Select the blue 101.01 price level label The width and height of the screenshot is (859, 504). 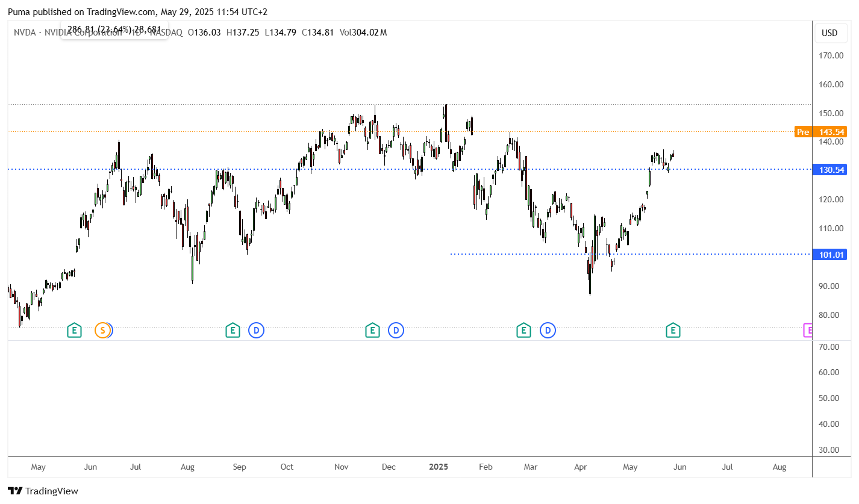click(829, 255)
